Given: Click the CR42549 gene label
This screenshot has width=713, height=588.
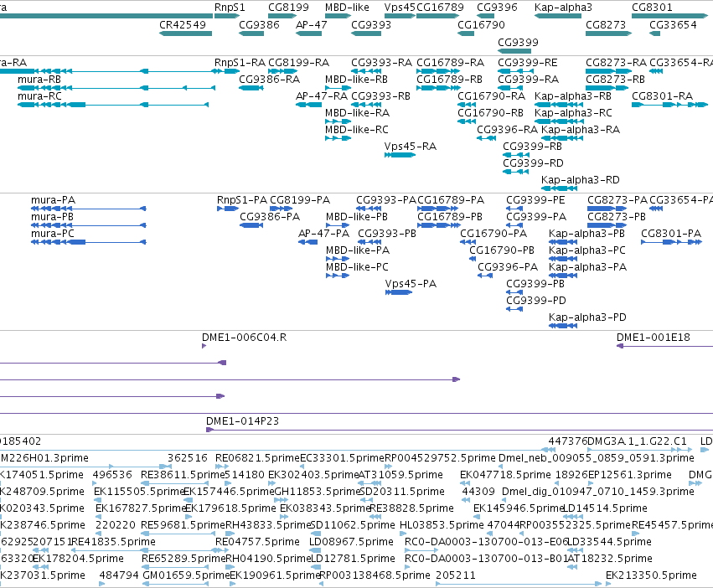Looking at the screenshot, I should pos(183,24).
